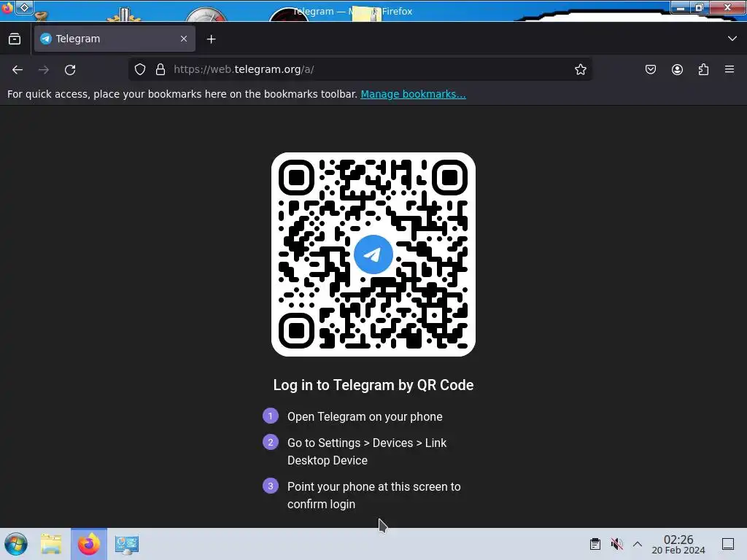Click the URL address bar field

tap(360, 69)
